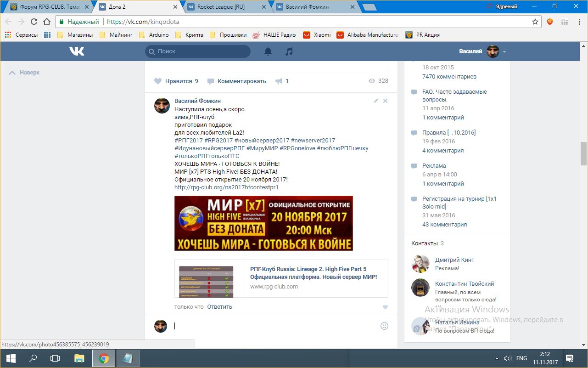Open the Action Center notifications icon

tap(570, 358)
